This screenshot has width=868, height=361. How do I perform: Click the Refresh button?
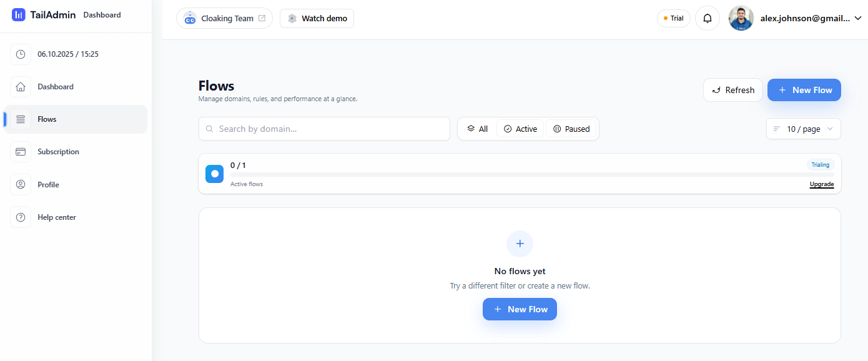click(x=732, y=90)
